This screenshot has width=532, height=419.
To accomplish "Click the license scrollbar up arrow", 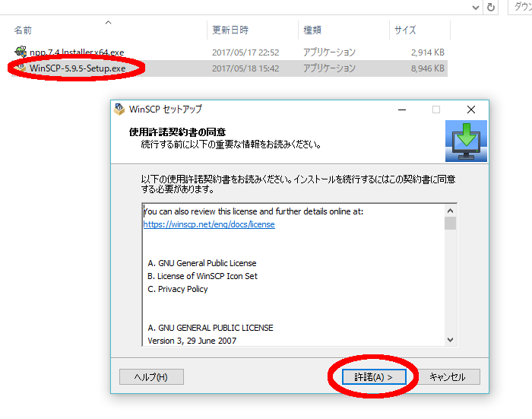I will (x=450, y=211).
